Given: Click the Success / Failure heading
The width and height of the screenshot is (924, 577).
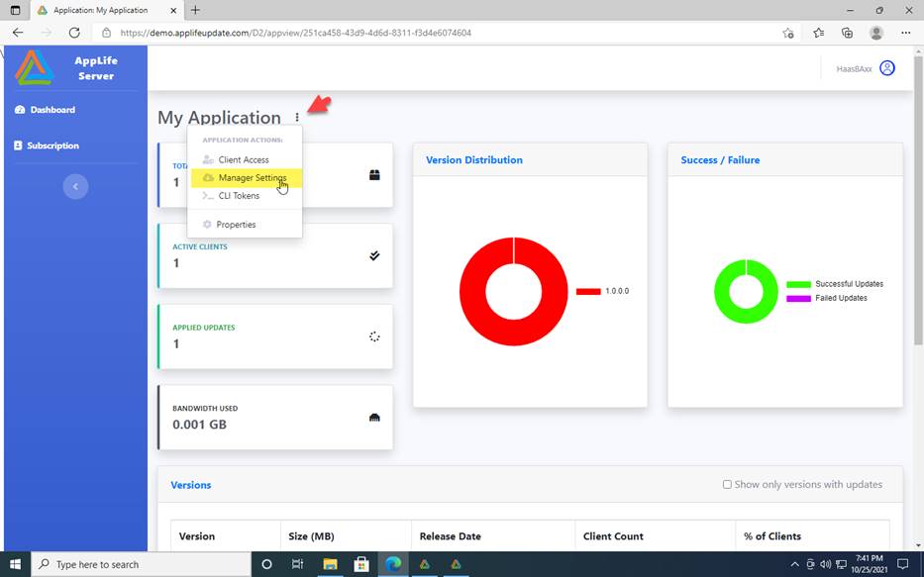Looking at the screenshot, I should click(x=720, y=160).
